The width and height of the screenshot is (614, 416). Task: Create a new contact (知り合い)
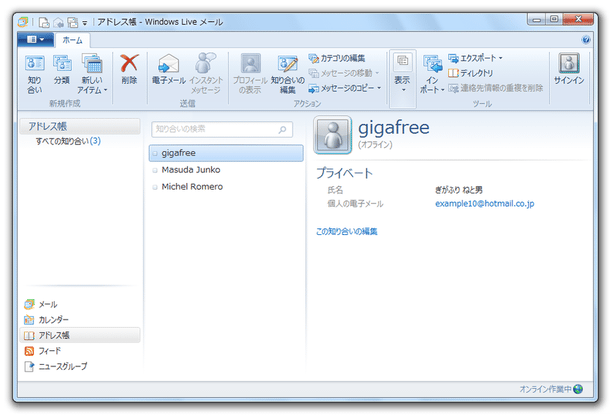coord(34,74)
